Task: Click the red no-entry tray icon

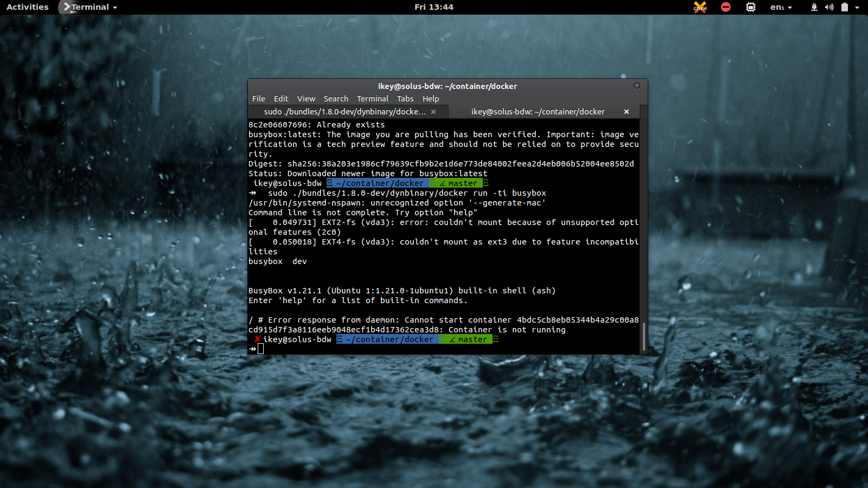Action: 725,7
